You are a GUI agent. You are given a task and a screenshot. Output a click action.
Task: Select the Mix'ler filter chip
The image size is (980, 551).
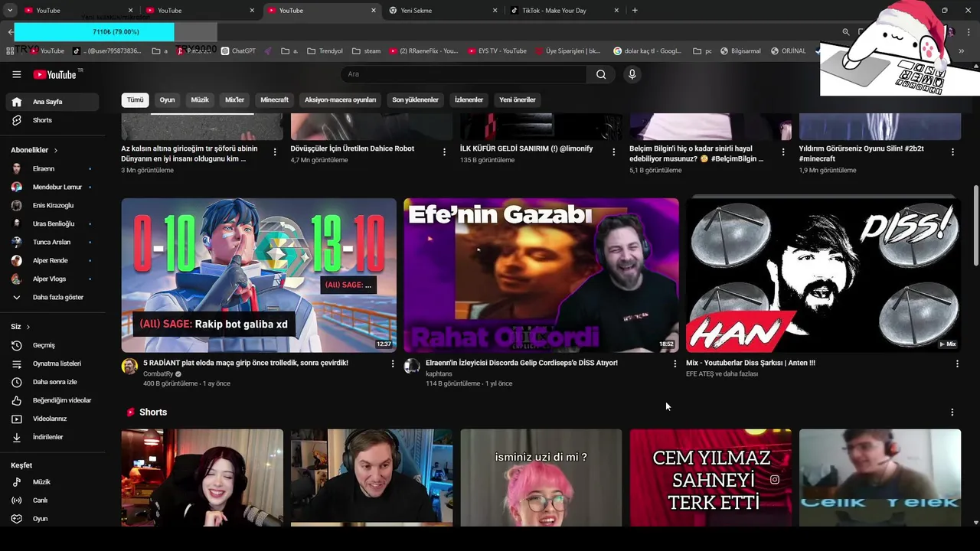coord(234,99)
